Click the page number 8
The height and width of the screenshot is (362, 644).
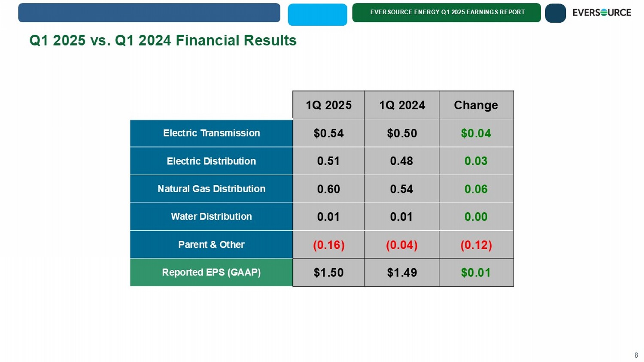tap(636, 355)
